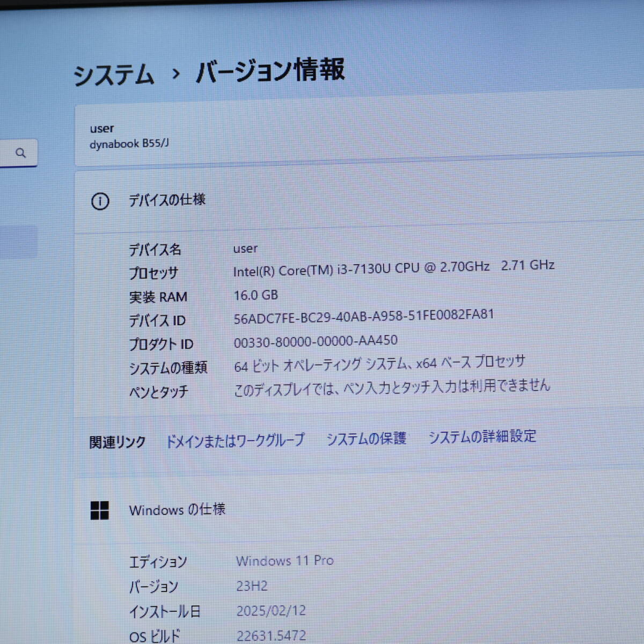Select product ID 00330-80000-00000-AA450

316,341
